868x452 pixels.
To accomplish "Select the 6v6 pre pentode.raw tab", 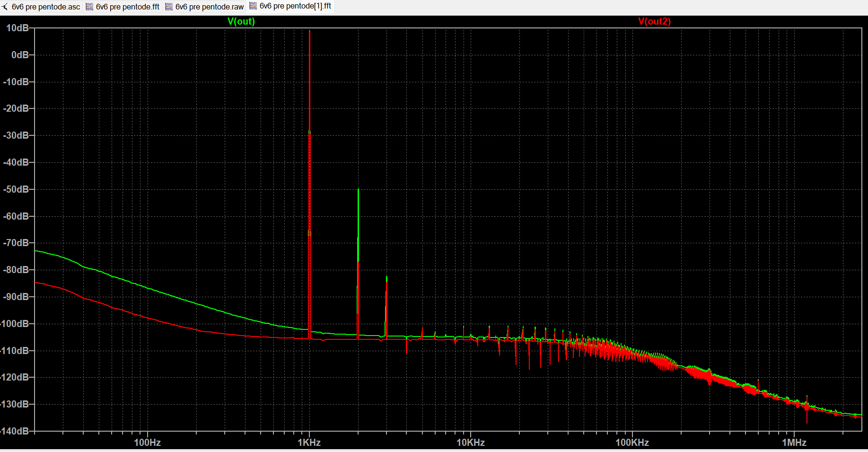I will click(204, 7).
